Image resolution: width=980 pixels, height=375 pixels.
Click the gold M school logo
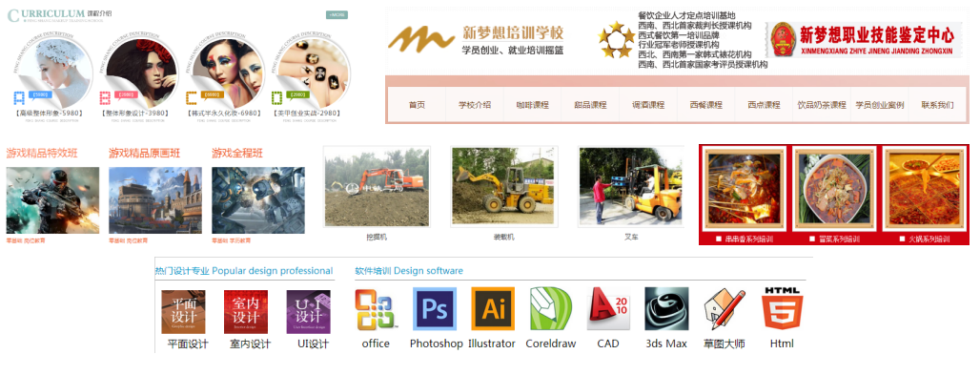click(420, 39)
